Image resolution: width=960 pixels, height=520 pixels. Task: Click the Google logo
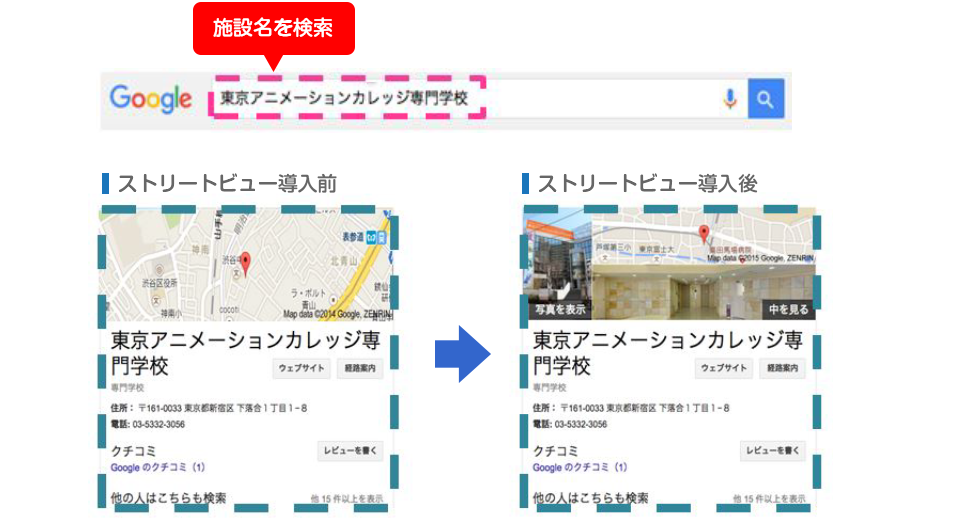pyautogui.click(x=151, y=99)
